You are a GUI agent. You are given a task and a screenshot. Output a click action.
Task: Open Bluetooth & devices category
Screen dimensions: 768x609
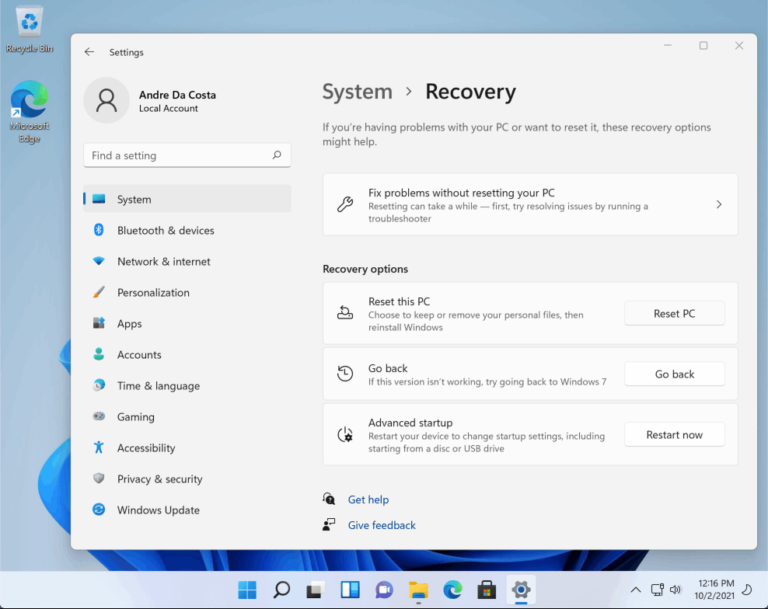188,230
